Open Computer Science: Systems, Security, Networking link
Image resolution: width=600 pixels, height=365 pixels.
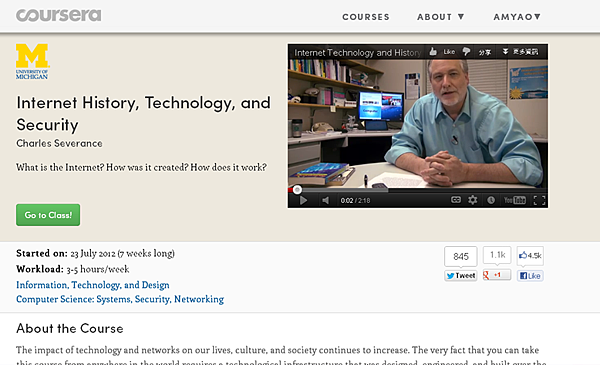120,299
